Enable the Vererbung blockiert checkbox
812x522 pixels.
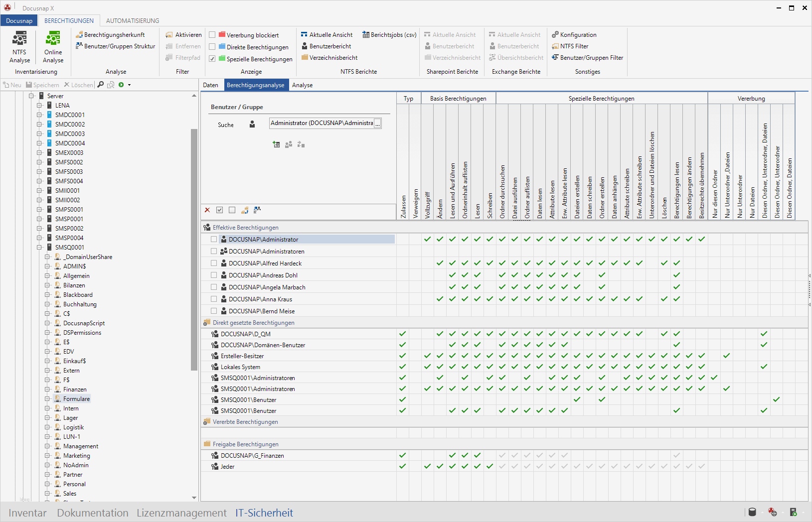click(x=212, y=35)
